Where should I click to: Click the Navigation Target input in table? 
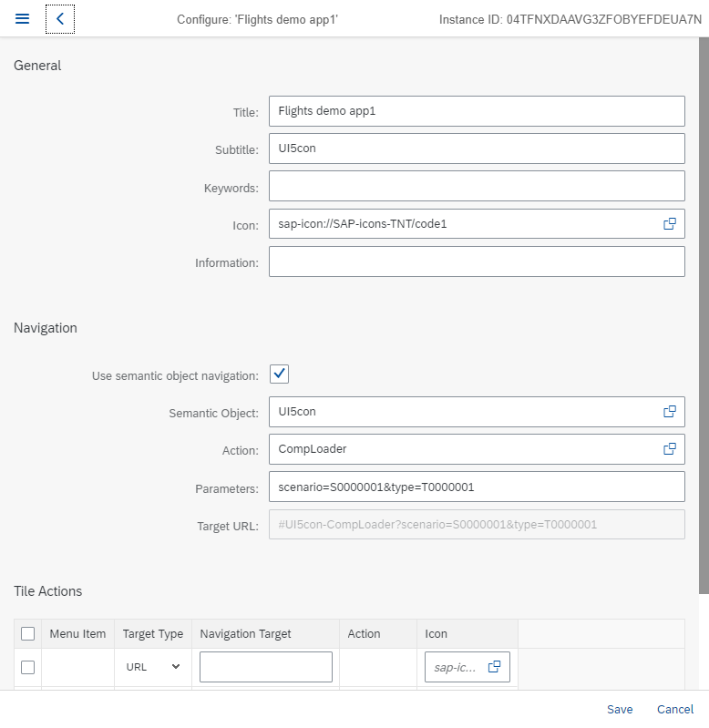[265, 667]
